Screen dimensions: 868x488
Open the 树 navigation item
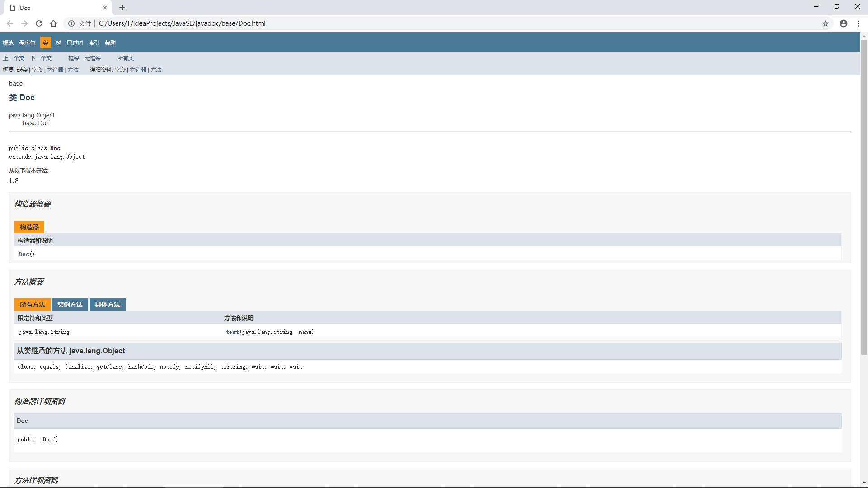(x=59, y=43)
